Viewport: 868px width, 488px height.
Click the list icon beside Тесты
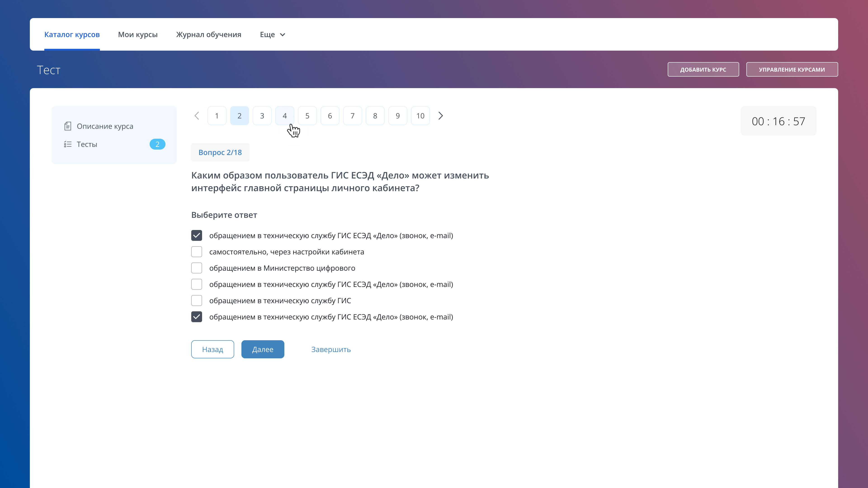68,145
